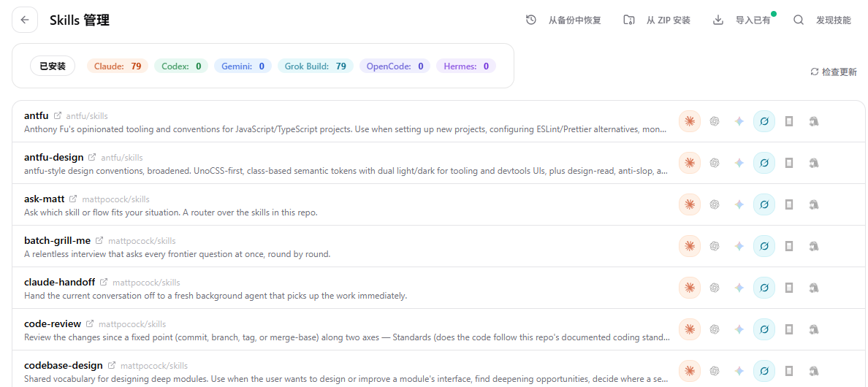Toggle Claude for batch-grill-me
The image size is (868, 387).
[x=690, y=246]
